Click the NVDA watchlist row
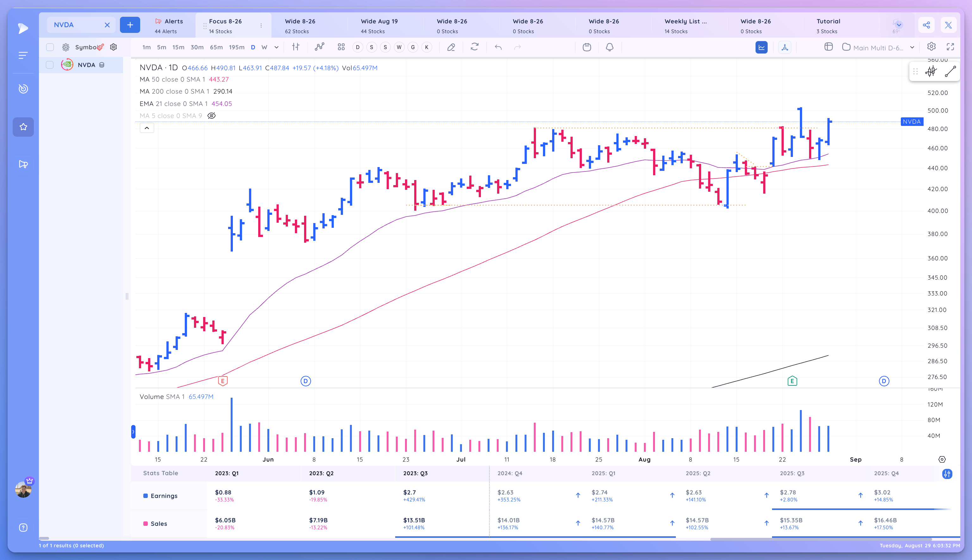Image resolution: width=972 pixels, height=560 pixels. 81,65
